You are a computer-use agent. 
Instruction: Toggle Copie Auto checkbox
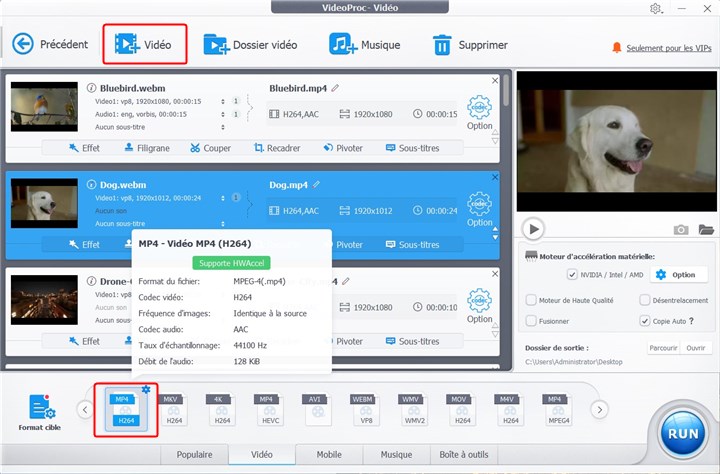coord(645,321)
